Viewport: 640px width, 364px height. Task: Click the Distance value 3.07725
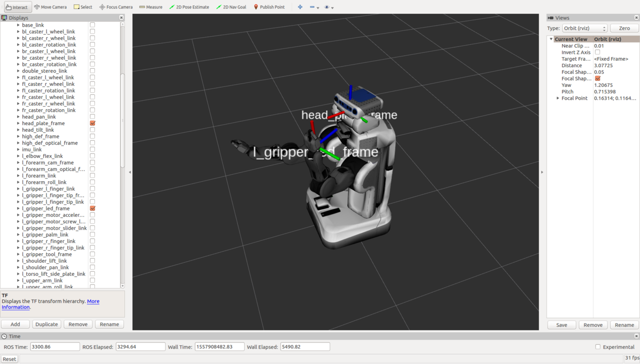tap(603, 66)
